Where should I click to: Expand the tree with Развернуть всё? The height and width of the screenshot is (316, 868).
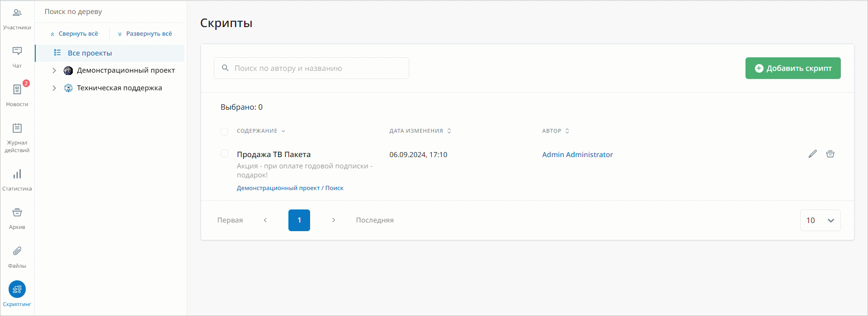click(x=145, y=34)
